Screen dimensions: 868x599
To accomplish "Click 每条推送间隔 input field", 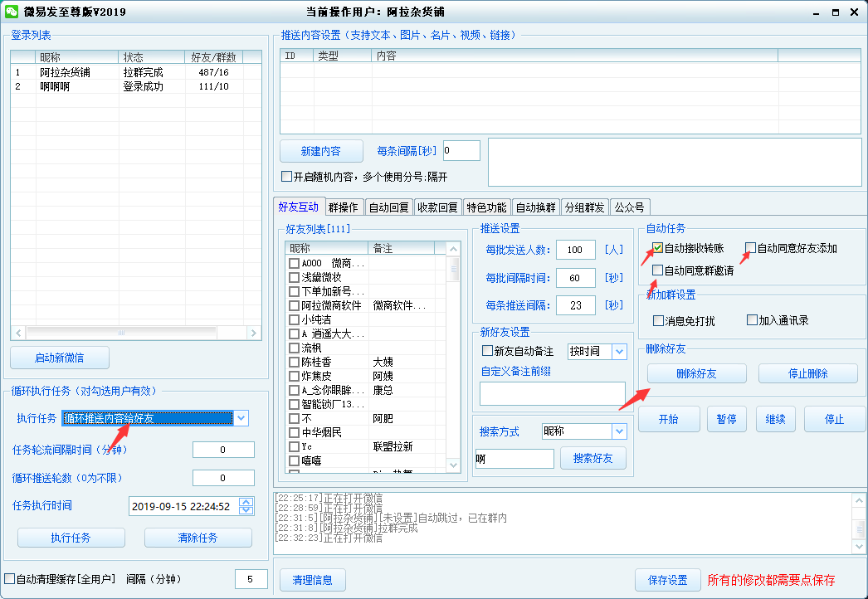I will click(x=576, y=305).
